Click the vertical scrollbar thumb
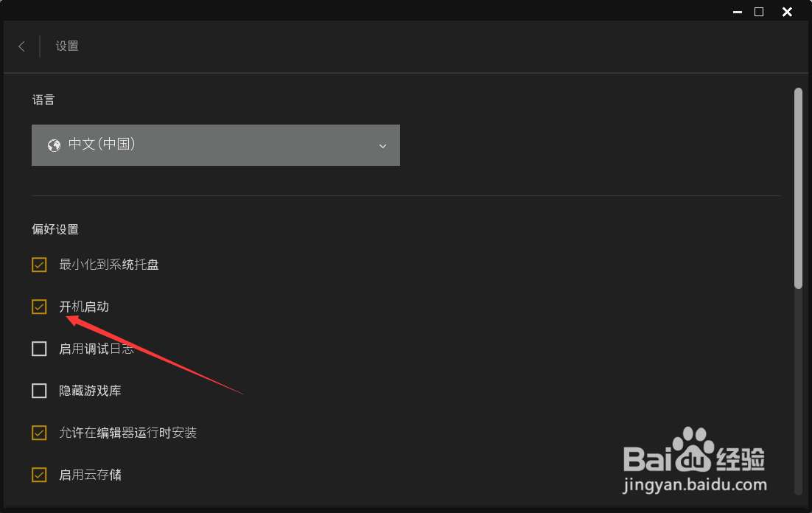The height and width of the screenshot is (513, 812). pyautogui.click(x=798, y=188)
